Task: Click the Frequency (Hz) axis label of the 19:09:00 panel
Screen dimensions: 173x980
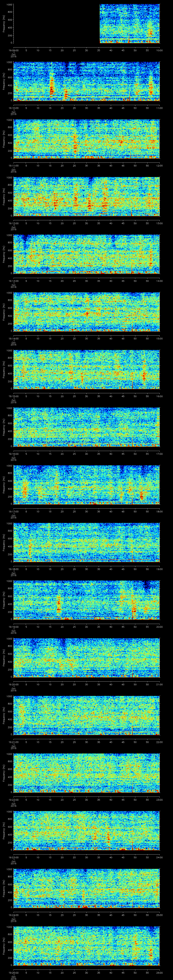Action: pos(4,24)
